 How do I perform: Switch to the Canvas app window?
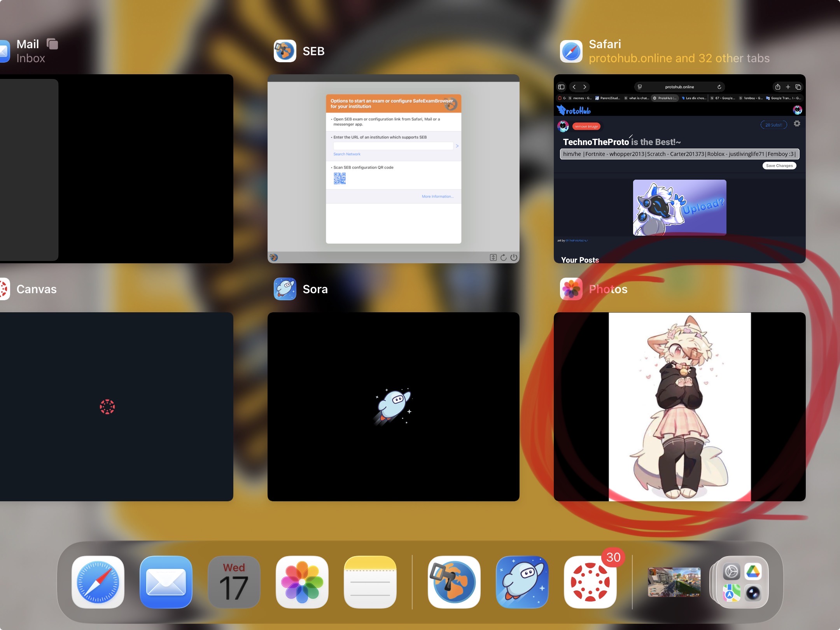pos(117,406)
